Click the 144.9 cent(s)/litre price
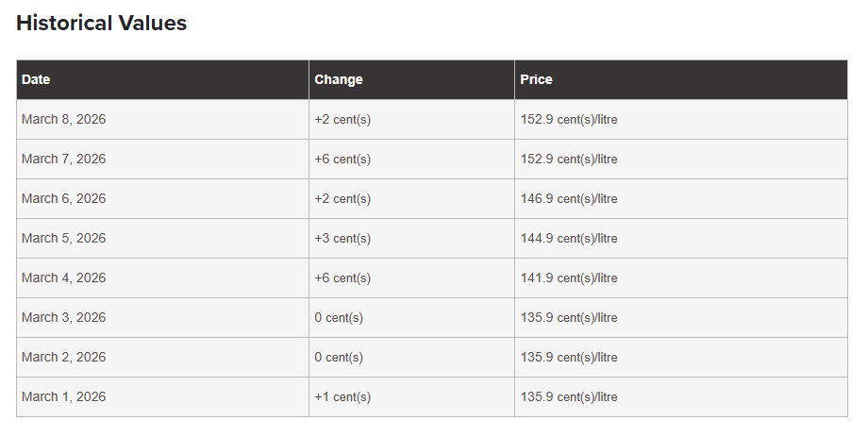868x437 pixels. pyautogui.click(x=569, y=239)
